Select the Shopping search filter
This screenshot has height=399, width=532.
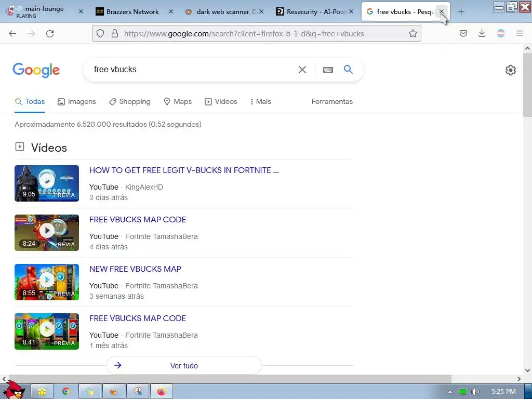(129, 101)
